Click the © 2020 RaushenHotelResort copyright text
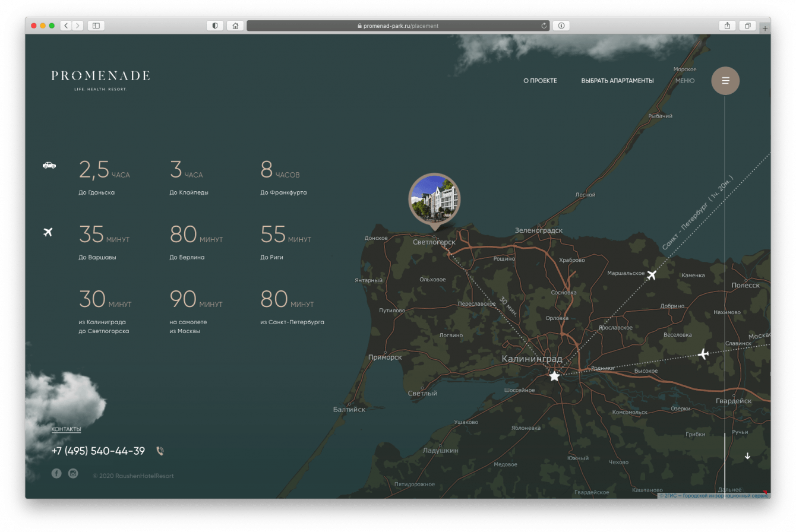 pos(133,476)
